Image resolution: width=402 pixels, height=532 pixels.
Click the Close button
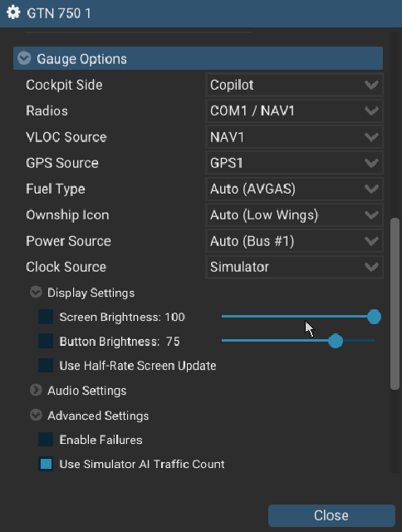pyautogui.click(x=331, y=515)
